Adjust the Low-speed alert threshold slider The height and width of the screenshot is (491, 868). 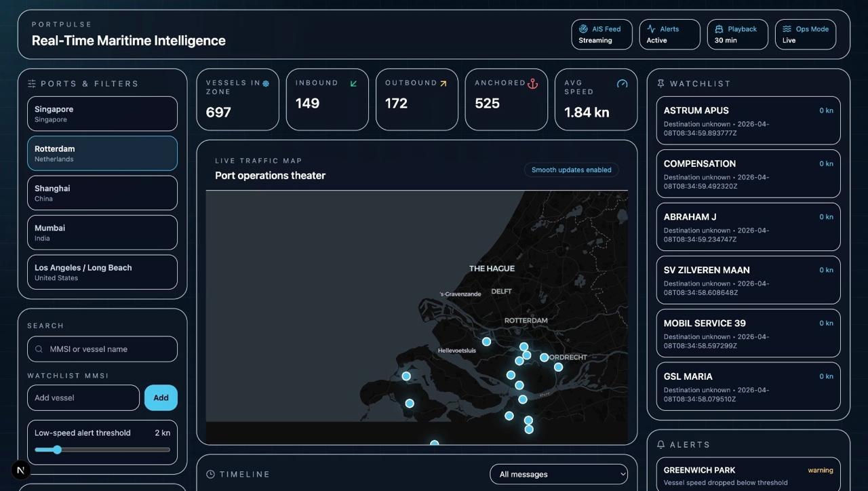tap(58, 450)
